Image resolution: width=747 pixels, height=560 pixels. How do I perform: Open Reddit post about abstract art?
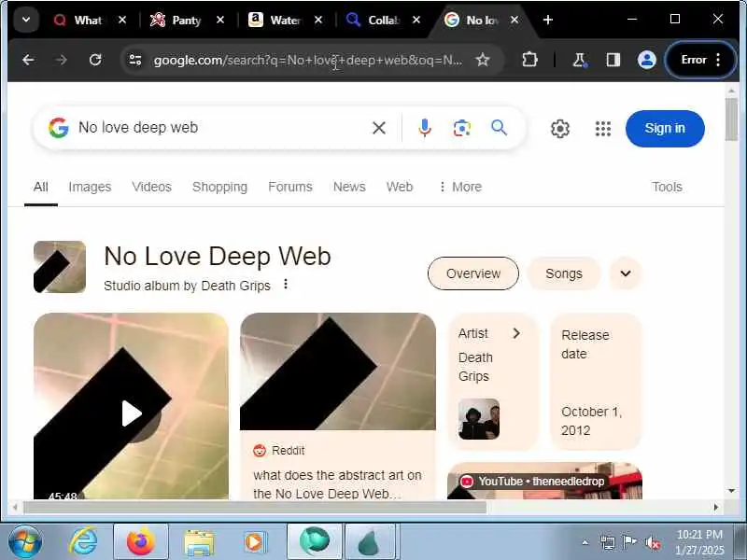coord(337,484)
